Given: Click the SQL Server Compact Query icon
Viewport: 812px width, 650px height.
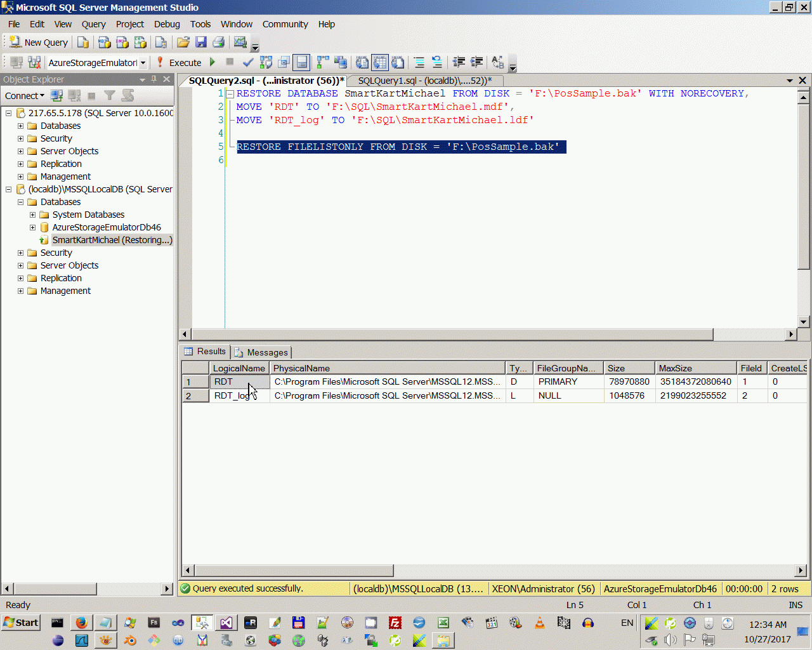Looking at the screenshot, I should point(161,43).
